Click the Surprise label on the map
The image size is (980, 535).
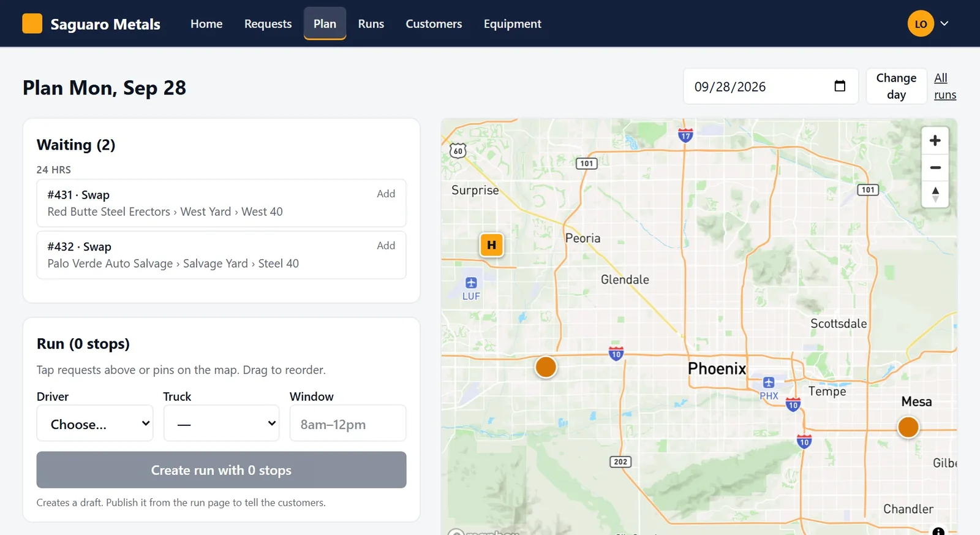point(475,190)
